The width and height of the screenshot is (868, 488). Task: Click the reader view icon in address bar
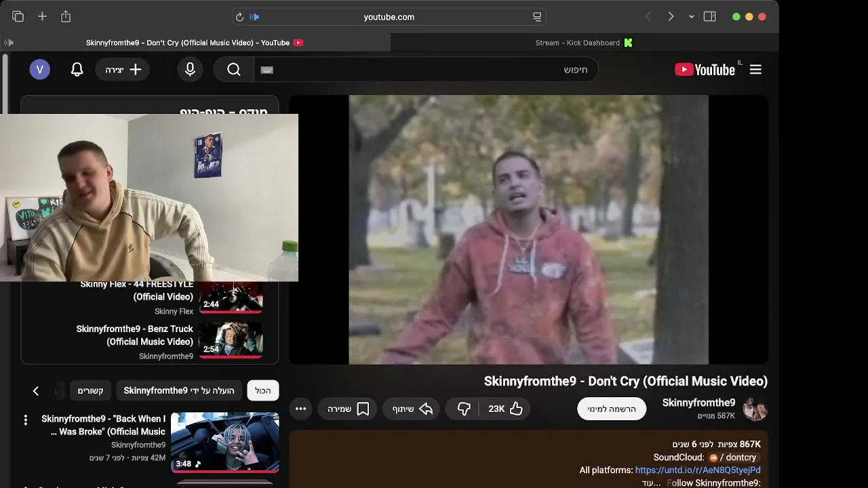point(537,17)
